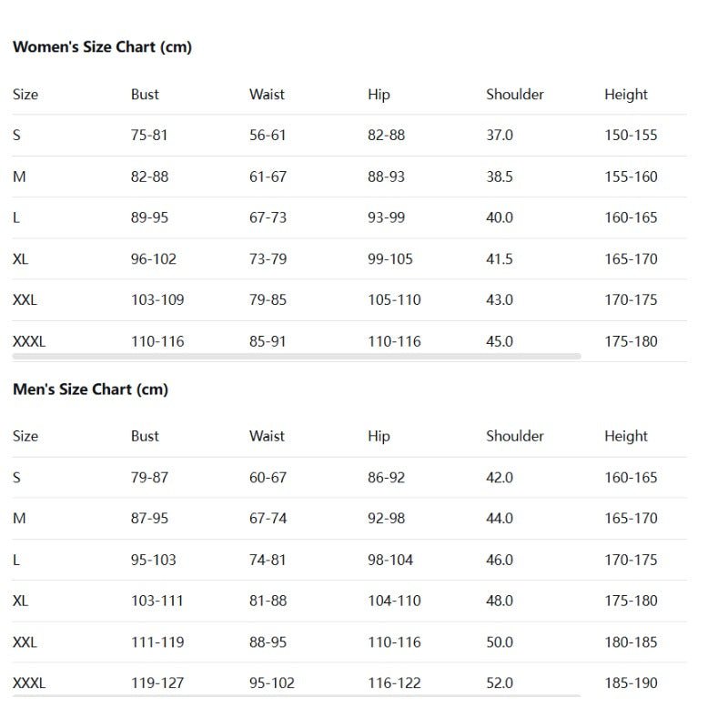Click women's M height value 155-160
The image size is (728, 728).
tap(631, 177)
